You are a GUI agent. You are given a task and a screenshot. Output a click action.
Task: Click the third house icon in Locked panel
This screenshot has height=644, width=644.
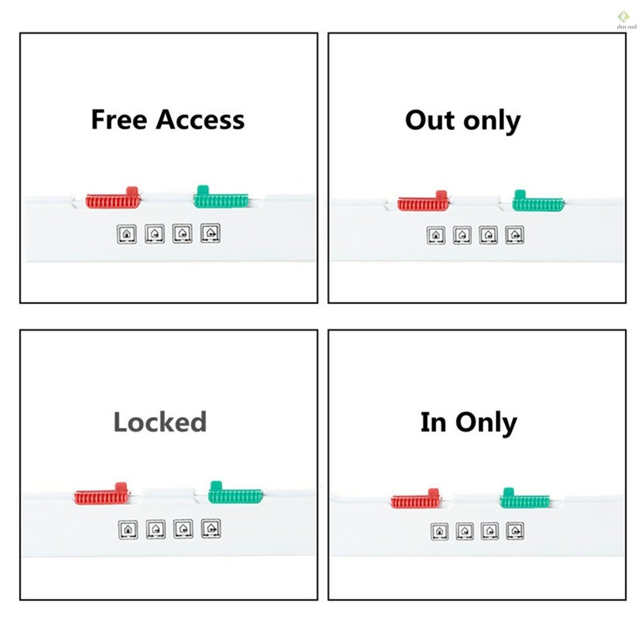183,528
